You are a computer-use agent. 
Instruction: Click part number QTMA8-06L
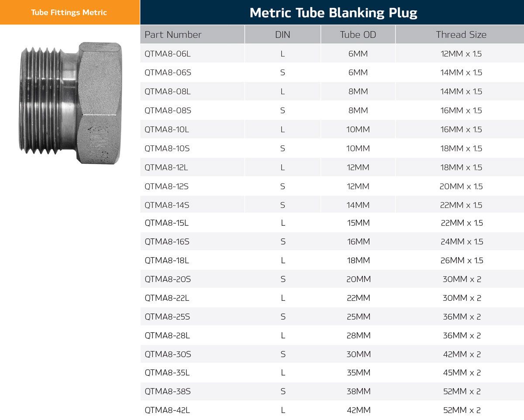168,54
